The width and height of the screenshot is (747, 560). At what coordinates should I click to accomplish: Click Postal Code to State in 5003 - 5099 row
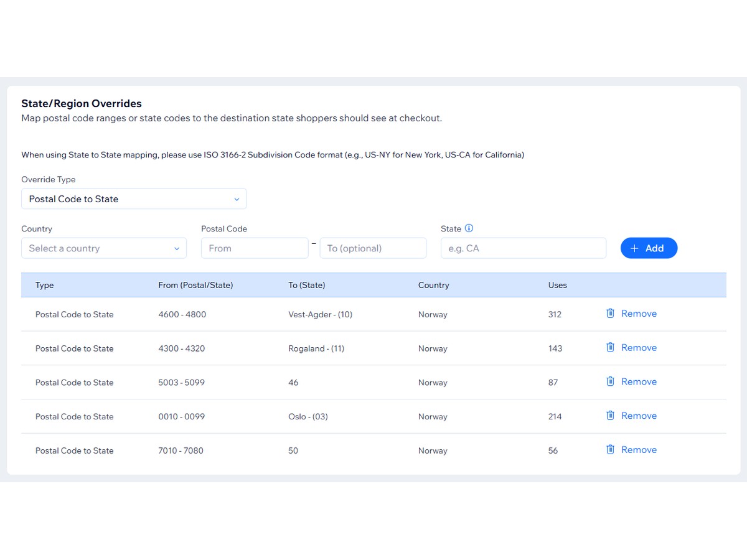coord(75,383)
